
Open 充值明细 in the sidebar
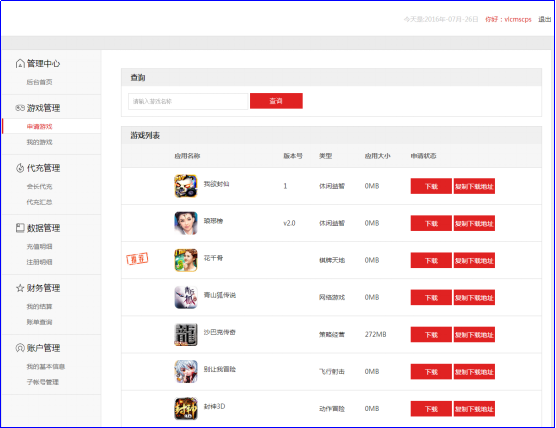pos(39,246)
